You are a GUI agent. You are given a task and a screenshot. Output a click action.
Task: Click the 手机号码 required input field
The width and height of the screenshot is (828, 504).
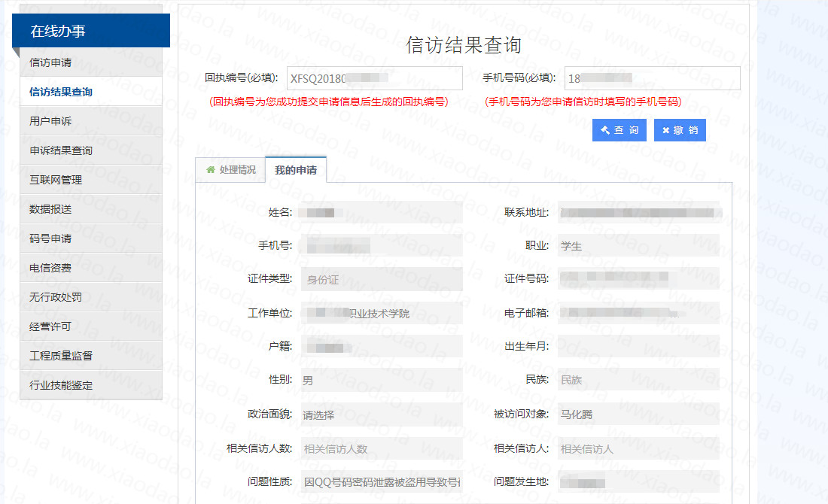point(652,78)
